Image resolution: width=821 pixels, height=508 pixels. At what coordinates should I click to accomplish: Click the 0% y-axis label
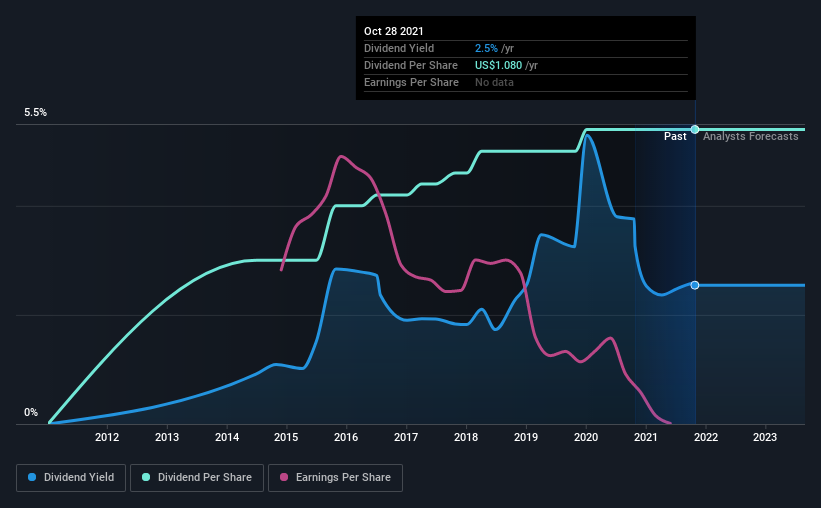pyautogui.click(x=31, y=413)
